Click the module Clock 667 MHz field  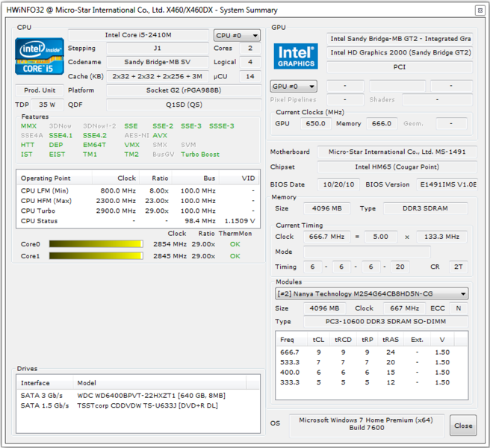coord(404,308)
